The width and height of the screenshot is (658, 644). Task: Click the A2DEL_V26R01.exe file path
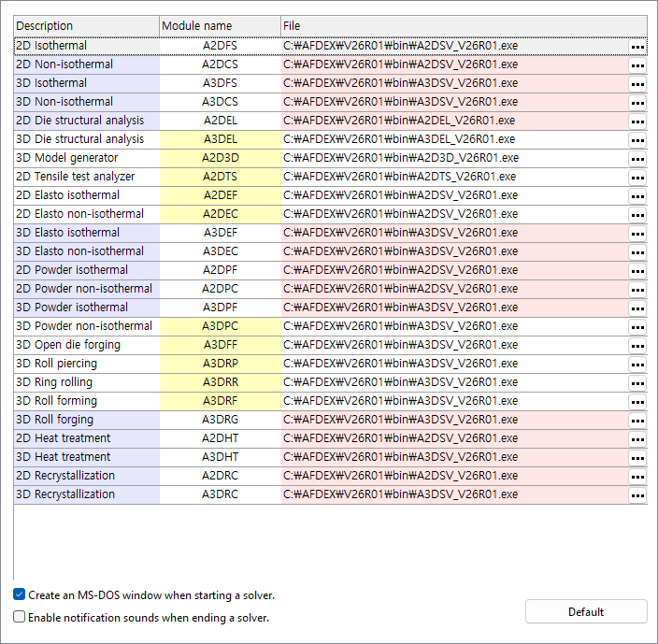tap(399, 121)
